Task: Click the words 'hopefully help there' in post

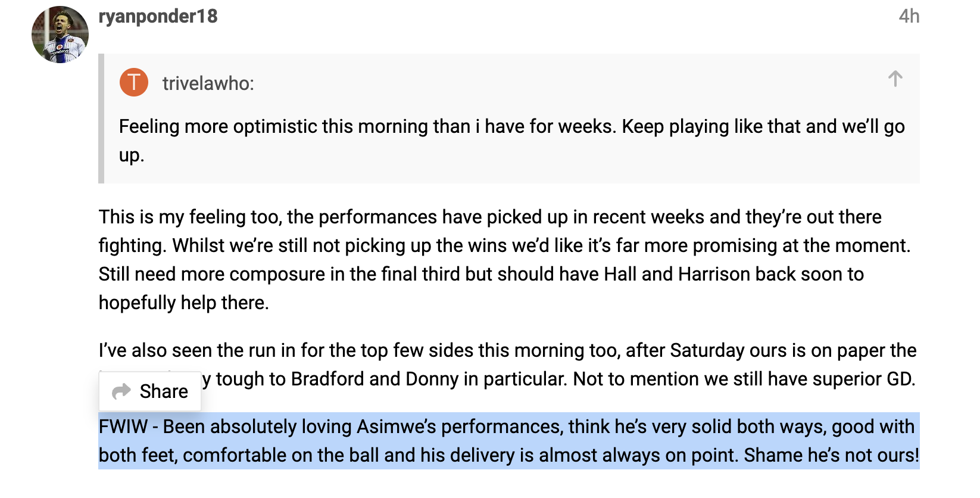Action: click(184, 303)
